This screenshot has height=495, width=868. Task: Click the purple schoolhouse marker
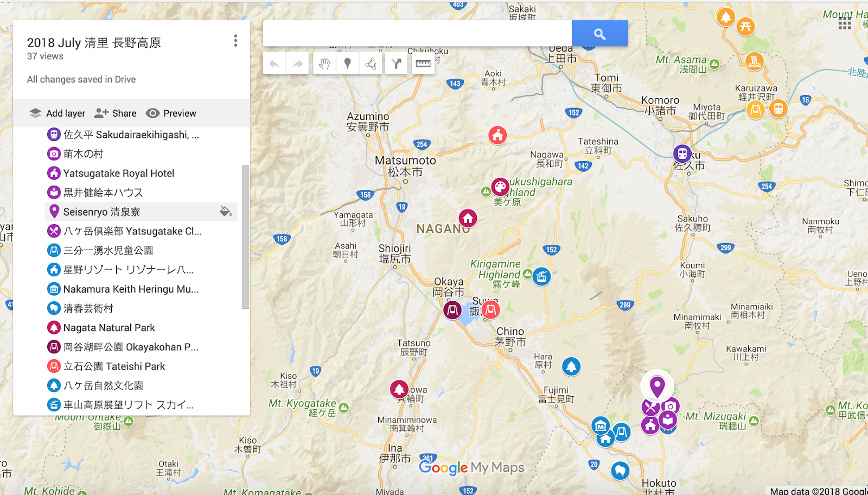pyautogui.click(x=650, y=425)
